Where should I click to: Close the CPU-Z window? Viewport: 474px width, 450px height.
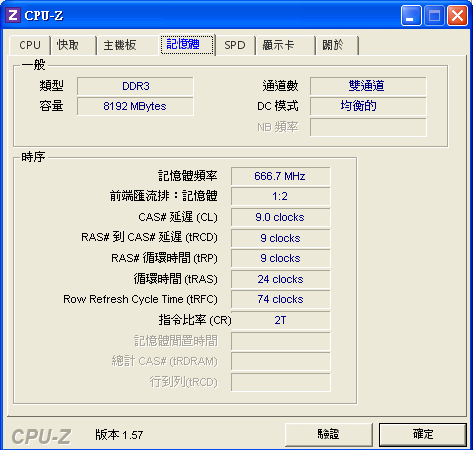coord(457,15)
